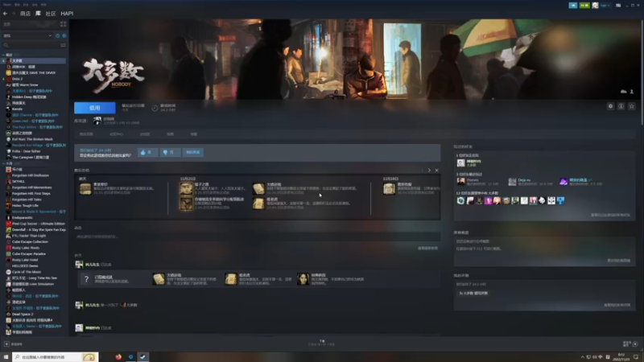Screen dimensions: 644x362
Task: Open the Firefox icon on taskbar
Action: pos(118,357)
